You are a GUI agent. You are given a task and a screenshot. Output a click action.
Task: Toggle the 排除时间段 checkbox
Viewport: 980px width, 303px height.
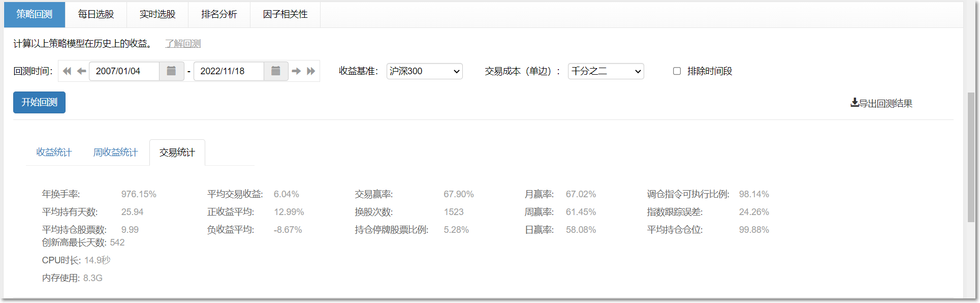677,71
